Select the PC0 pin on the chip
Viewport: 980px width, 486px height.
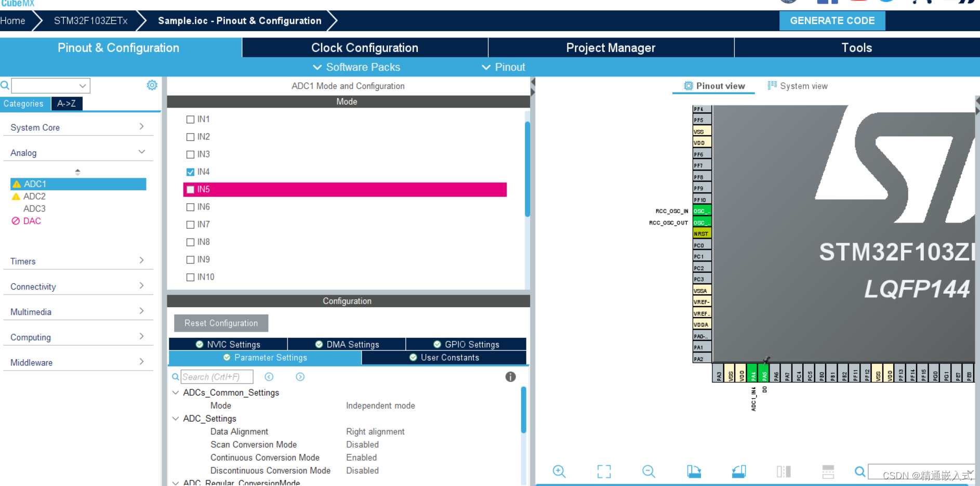702,245
